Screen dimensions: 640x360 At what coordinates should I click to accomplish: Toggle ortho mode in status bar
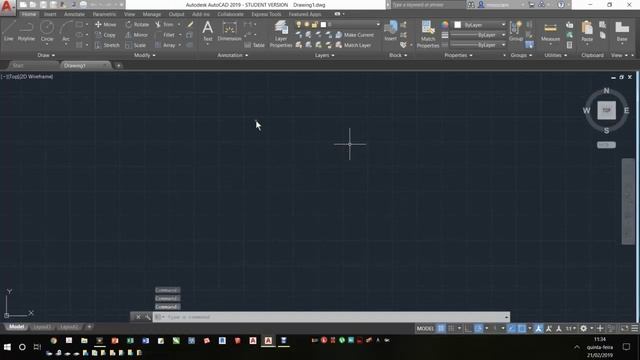pos(468,328)
